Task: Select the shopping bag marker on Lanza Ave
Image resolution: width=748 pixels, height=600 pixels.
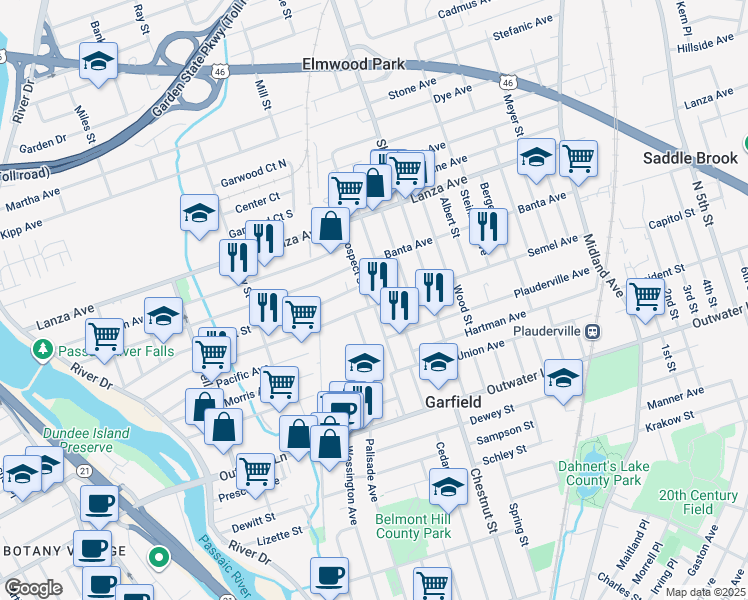Action: 330,228
